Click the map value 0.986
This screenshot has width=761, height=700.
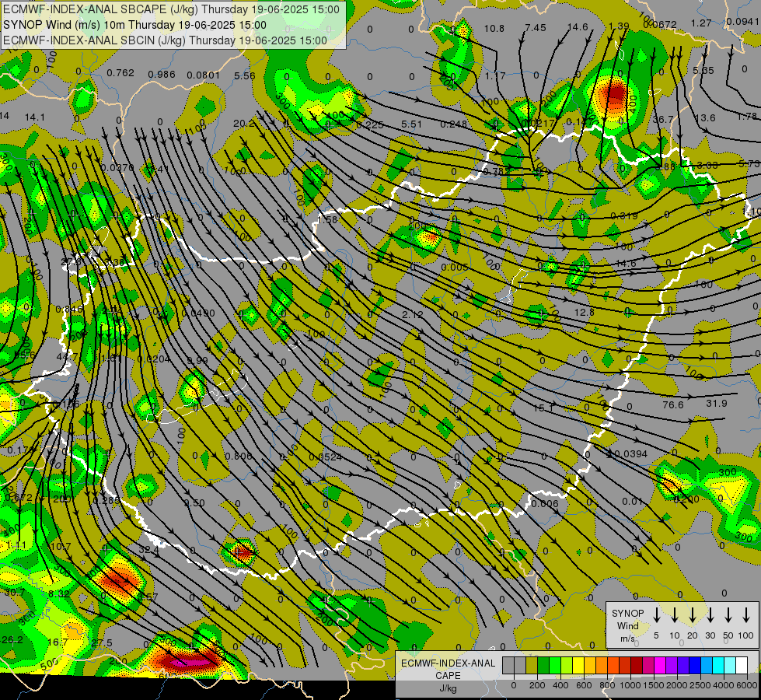tap(162, 75)
